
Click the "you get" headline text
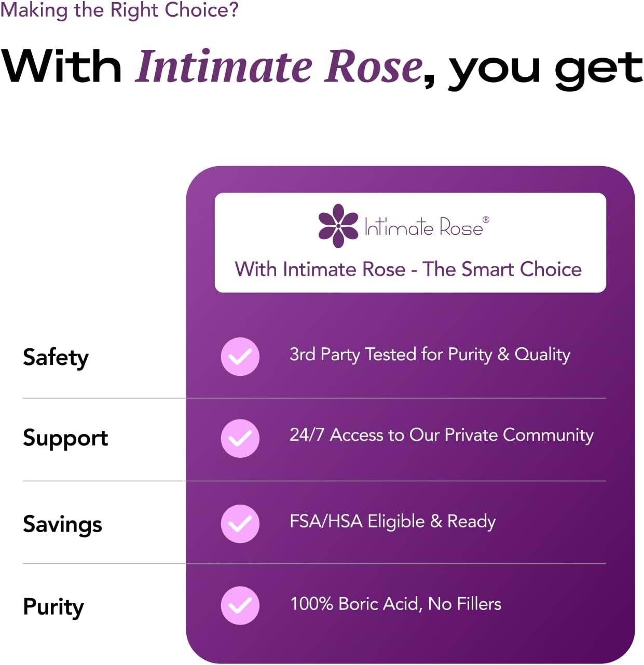point(545,69)
